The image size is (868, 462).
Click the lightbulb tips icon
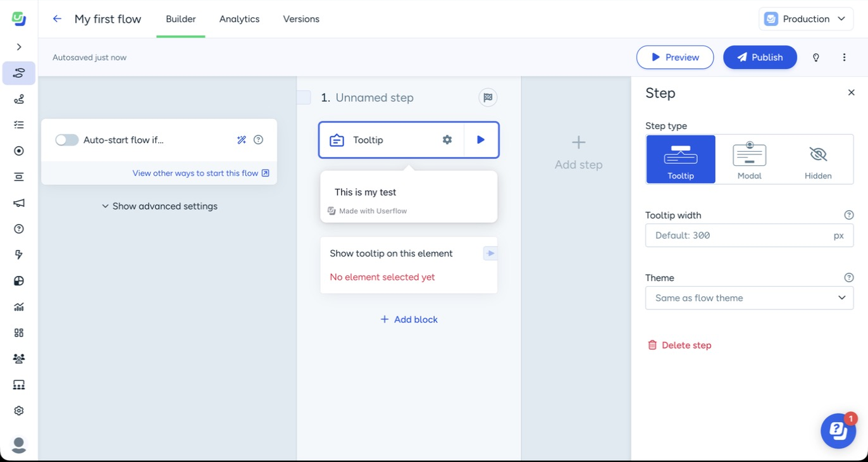point(816,57)
